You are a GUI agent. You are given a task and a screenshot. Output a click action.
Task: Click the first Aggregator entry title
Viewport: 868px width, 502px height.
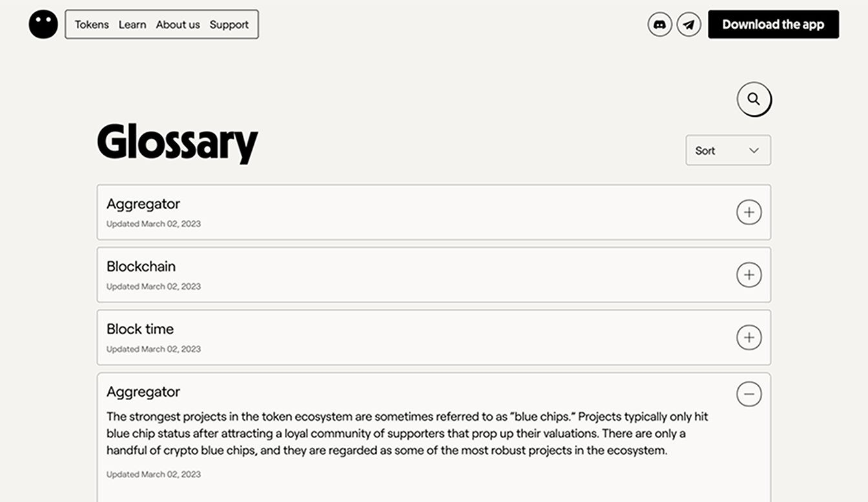(x=143, y=204)
